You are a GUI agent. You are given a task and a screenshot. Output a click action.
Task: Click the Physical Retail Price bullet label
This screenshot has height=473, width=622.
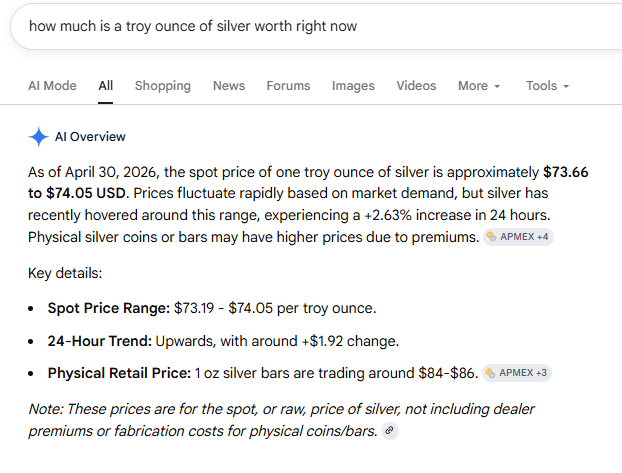pos(119,373)
